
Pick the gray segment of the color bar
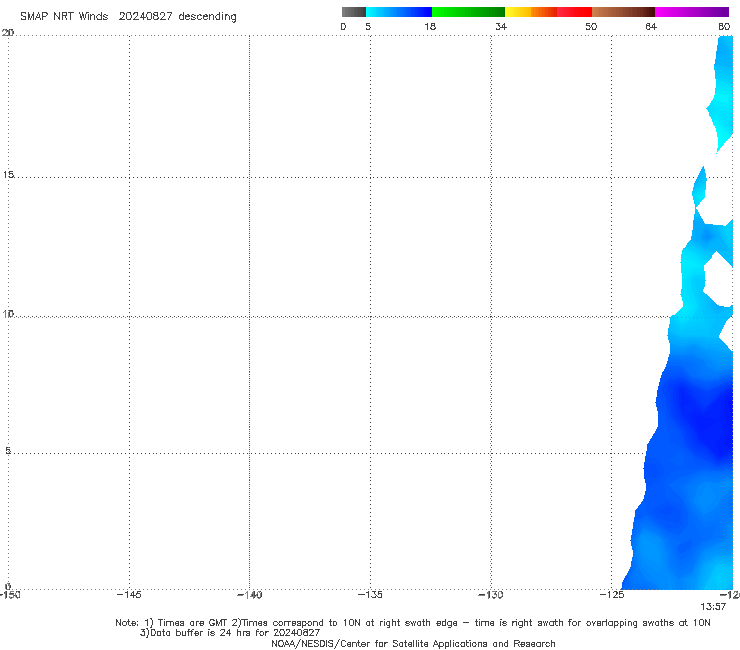click(353, 12)
